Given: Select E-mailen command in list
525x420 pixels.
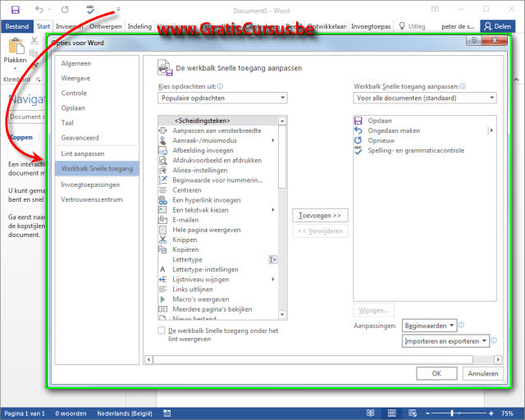Looking at the screenshot, I should click(217, 220).
